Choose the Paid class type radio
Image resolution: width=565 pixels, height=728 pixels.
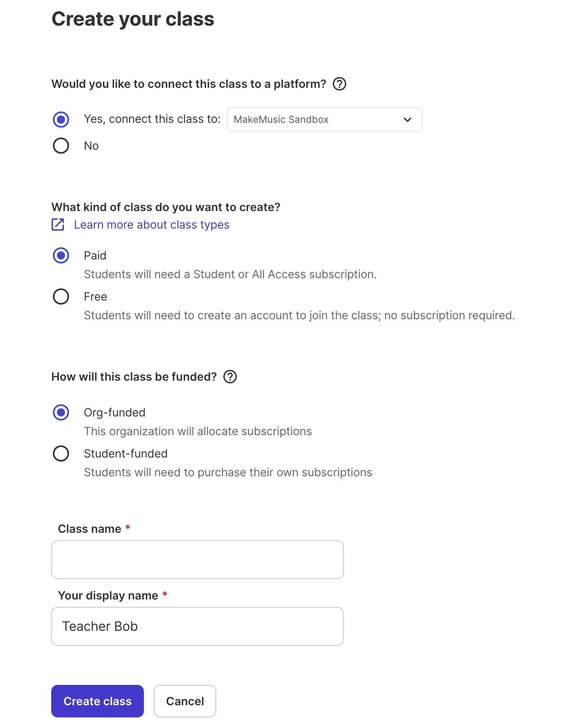pos(61,255)
